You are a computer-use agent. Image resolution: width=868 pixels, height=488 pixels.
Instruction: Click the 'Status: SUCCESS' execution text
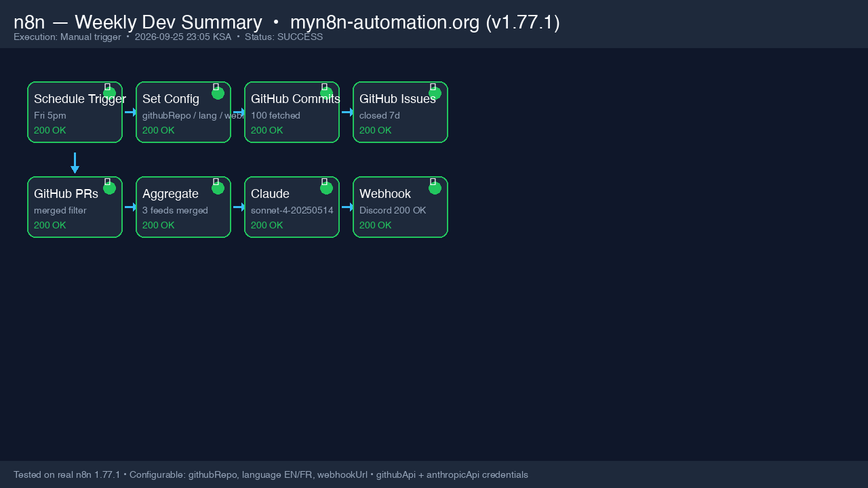click(283, 37)
